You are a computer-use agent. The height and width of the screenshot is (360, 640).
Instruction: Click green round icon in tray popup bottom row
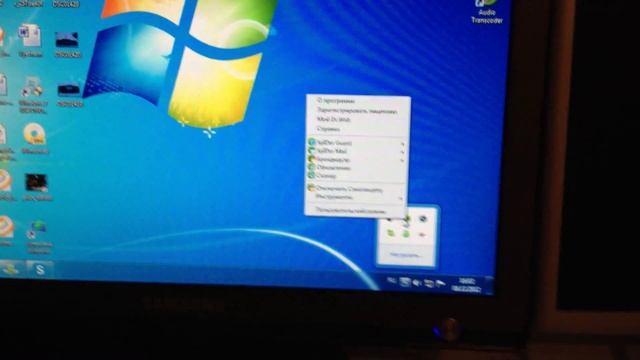pos(406,234)
